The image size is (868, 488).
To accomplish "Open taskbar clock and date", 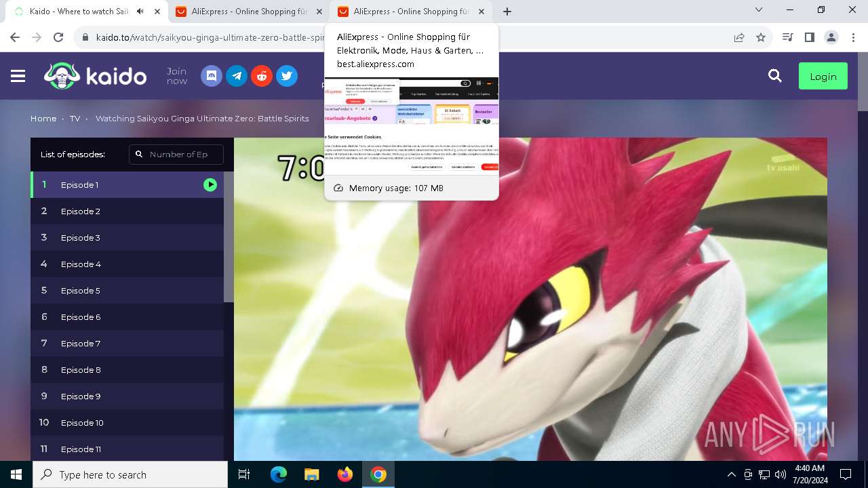I will point(809,474).
